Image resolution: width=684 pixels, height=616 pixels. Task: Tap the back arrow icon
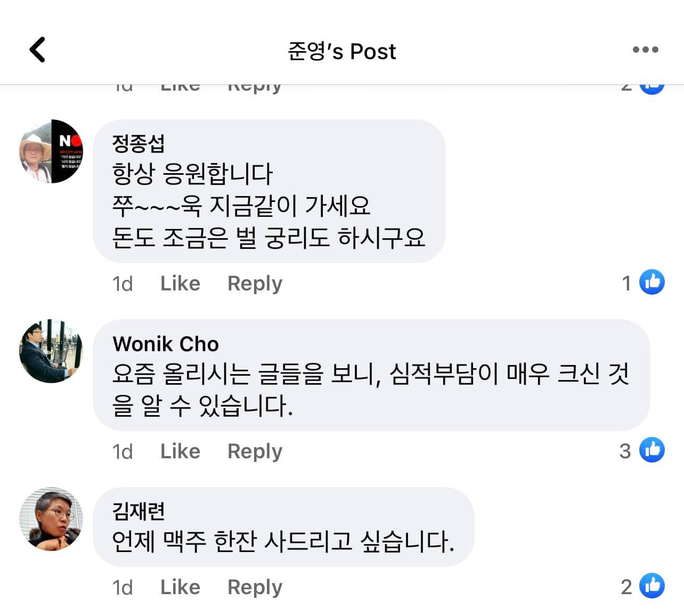click(37, 50)
